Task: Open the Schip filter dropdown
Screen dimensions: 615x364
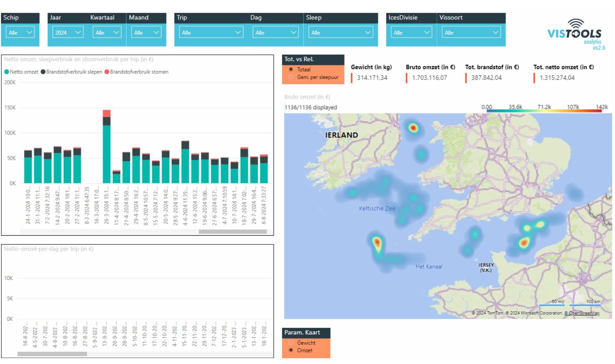Action: pos(20,32)
